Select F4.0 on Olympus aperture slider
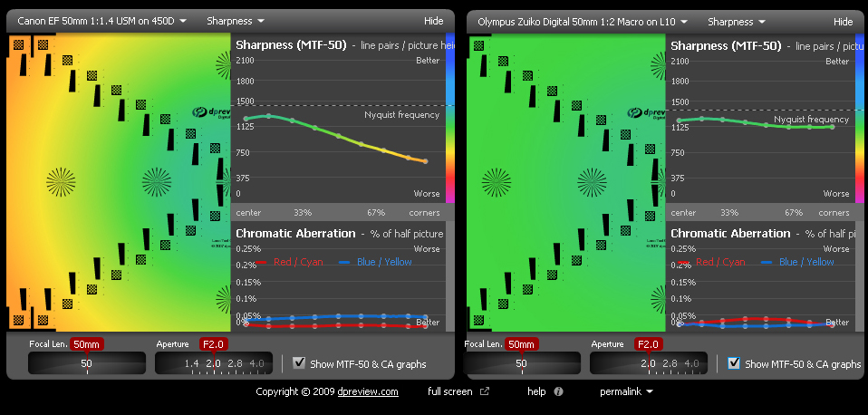868x415 pixels. (691, 363)
